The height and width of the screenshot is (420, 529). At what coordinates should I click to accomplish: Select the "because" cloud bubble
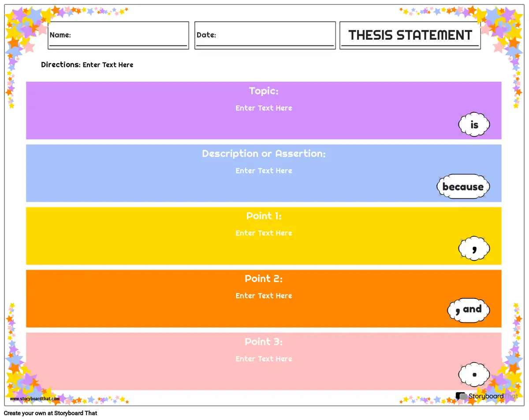point(463,187)
